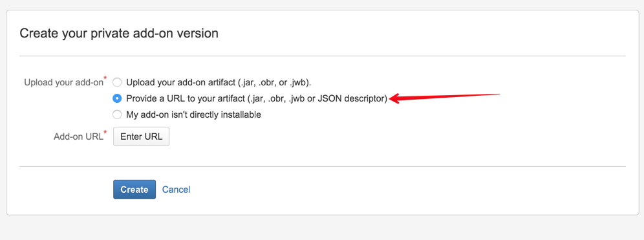Click the '.jwb' text in URL option
The height and width of the screenshot is (240, 644).
point(295,98)
